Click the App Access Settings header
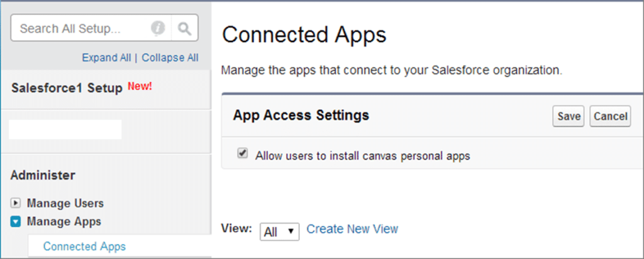644x259 pixels. 301,116
